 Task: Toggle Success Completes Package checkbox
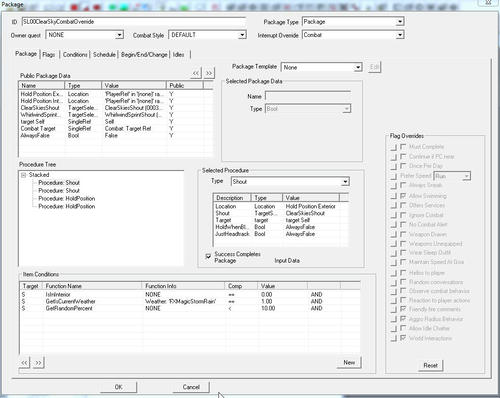click(208, 256)
